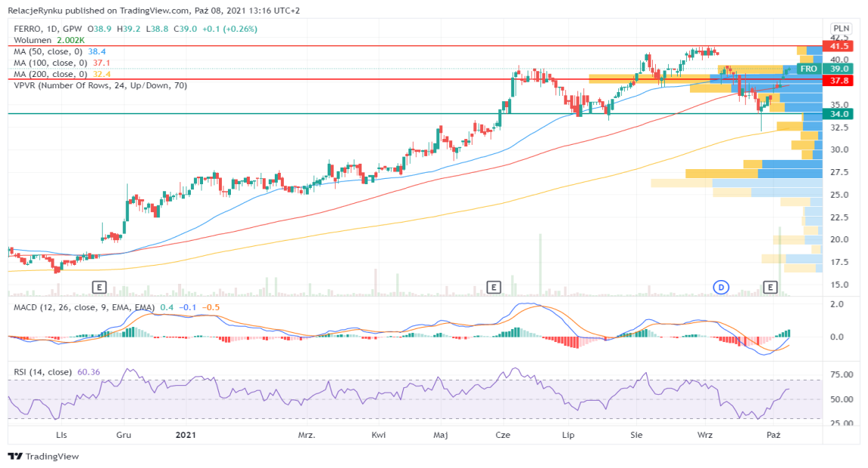The image size is (868, 468).
Task: Click the earnings E marker before Gru
Action: 99,287
